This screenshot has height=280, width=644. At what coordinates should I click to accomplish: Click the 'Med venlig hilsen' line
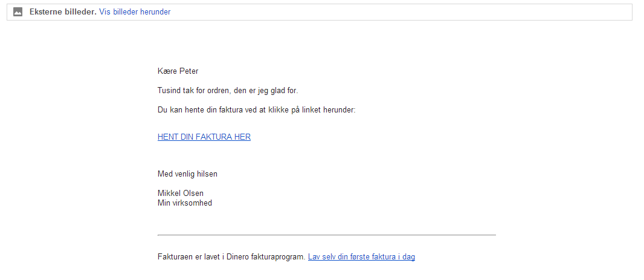(x=187, y=174)
